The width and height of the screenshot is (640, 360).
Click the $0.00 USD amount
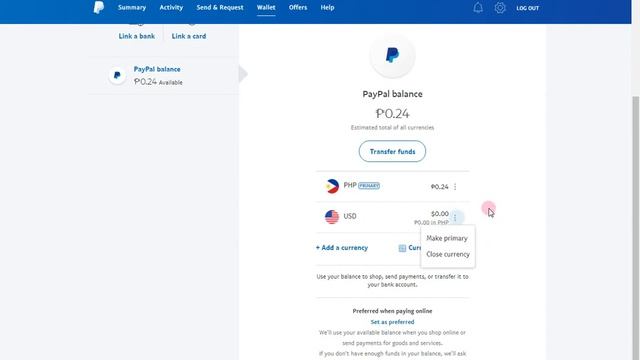pos(440,213)
